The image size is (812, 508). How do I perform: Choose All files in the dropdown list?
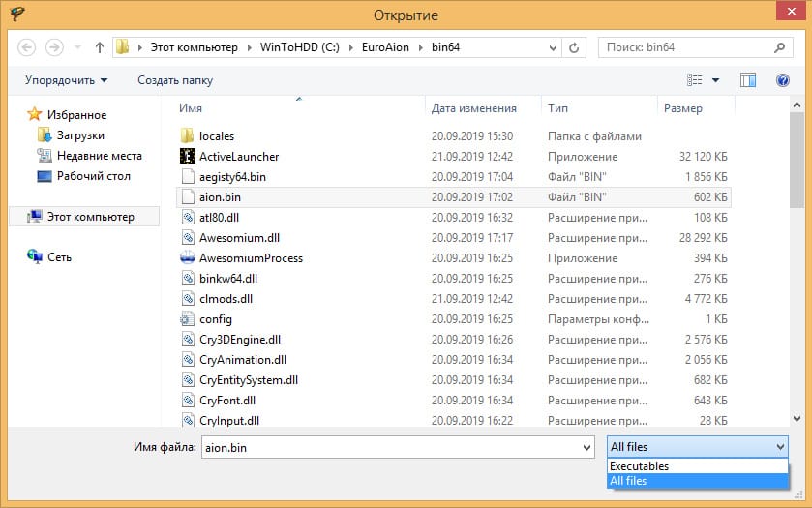pyautogui.click(x=629, y=481)
